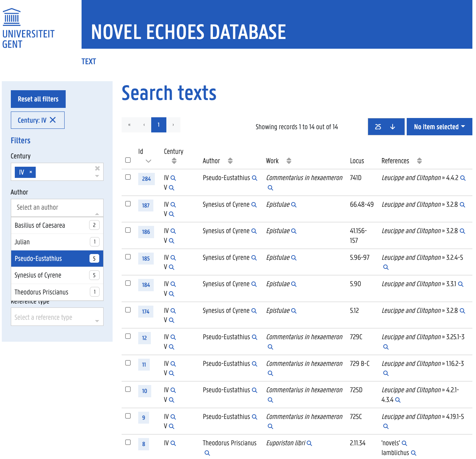Viewport: 476px width, 459px height.
Task: Go to previous page of results
Action: 144,125
